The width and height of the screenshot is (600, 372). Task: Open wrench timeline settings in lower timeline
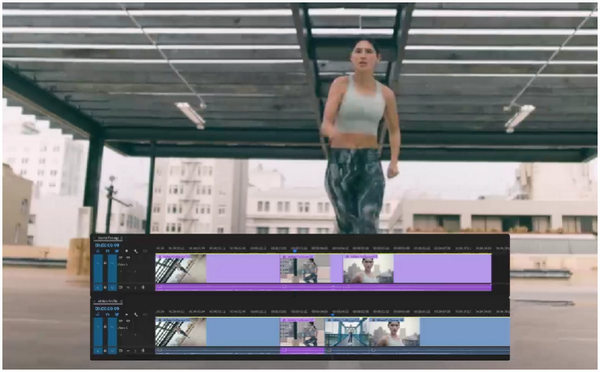coord(136,315)
